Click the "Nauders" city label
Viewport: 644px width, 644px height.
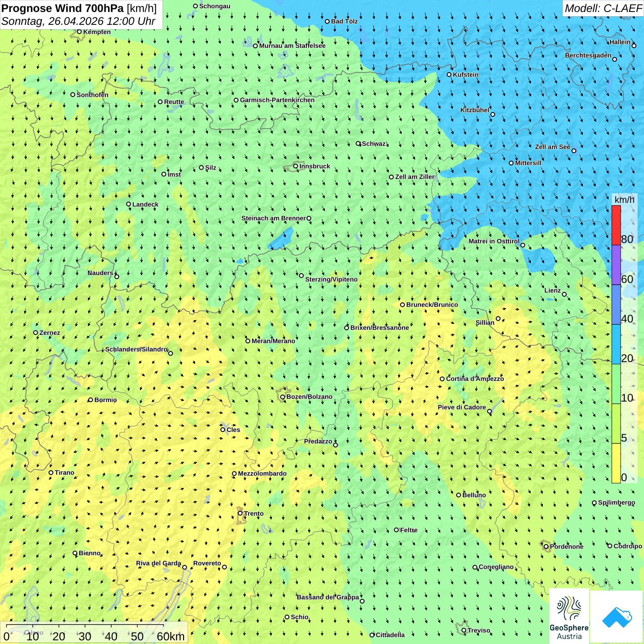pyautogui.click(x=100, y=273)
